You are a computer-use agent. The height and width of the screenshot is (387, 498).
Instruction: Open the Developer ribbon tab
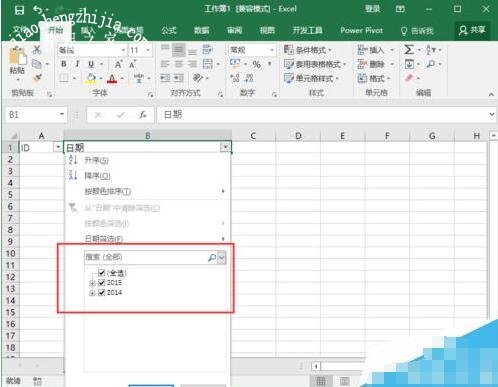pyautogui.click(x=307, y=31)
